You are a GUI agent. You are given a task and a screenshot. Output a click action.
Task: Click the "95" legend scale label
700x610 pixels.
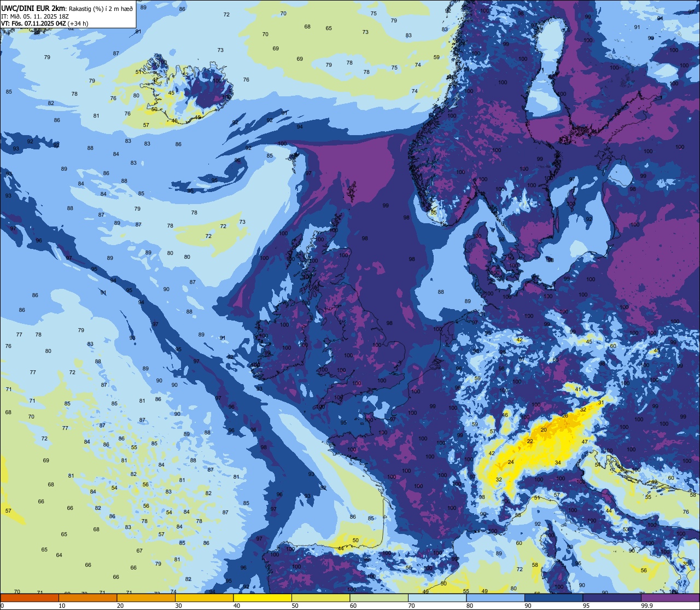[586, 606]
